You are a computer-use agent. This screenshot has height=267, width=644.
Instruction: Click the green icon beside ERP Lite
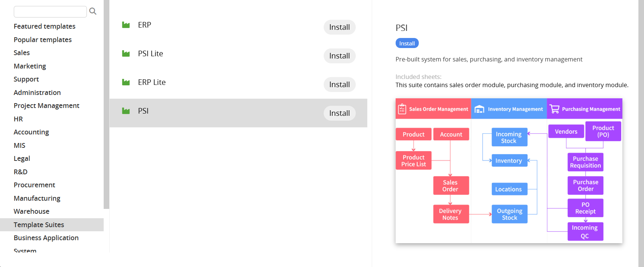click(126, 82)
